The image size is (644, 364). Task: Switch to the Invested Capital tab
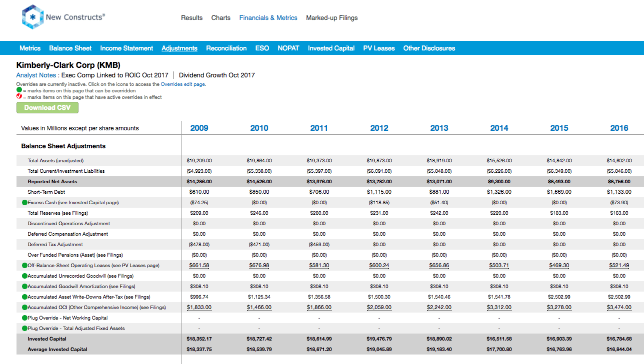(331, 48)
